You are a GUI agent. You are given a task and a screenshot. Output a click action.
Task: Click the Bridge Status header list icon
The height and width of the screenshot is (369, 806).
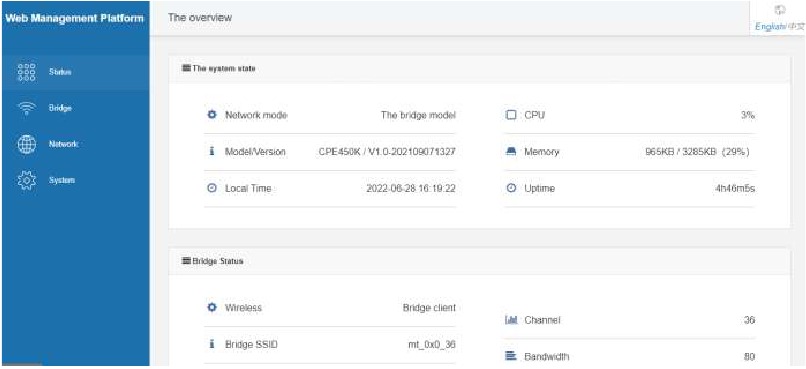click(187, 261)
